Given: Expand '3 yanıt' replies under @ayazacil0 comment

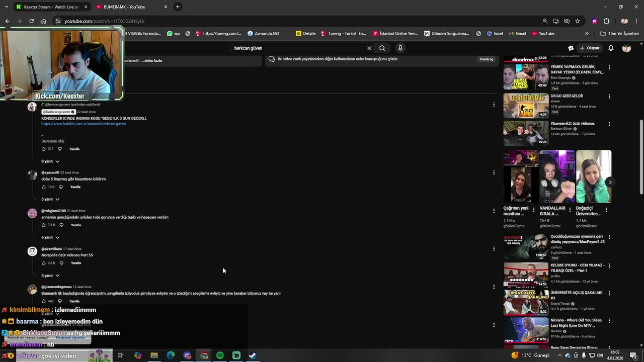Looking at the screenshot, I should (50, 199).
